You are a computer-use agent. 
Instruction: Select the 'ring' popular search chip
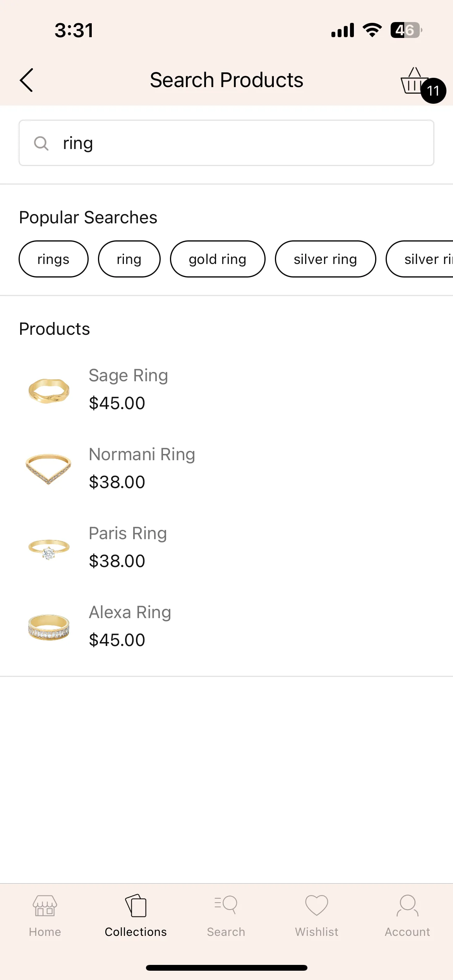pyautogui.click(x=129, y=259)
